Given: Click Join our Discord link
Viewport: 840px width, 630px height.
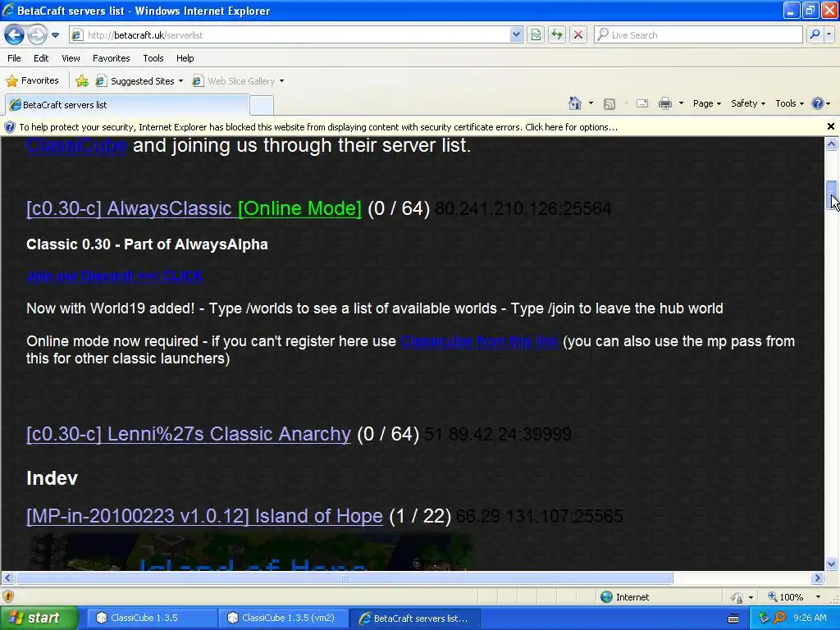Looking at the screenshot, I should coord(114,276).
